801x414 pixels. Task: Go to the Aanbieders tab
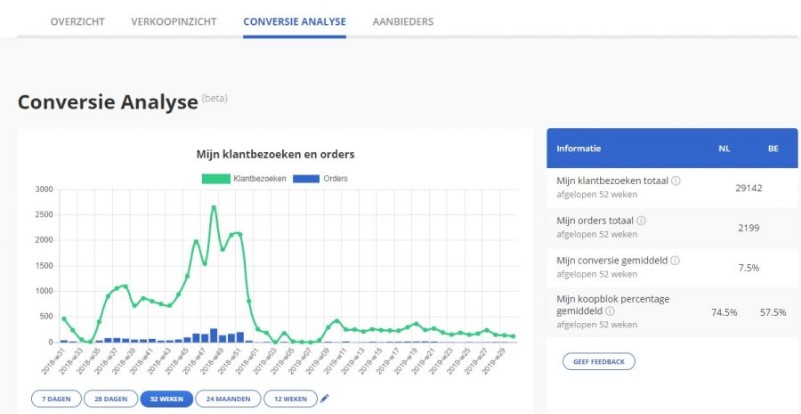pyautogui.click(x=403, y=21)
